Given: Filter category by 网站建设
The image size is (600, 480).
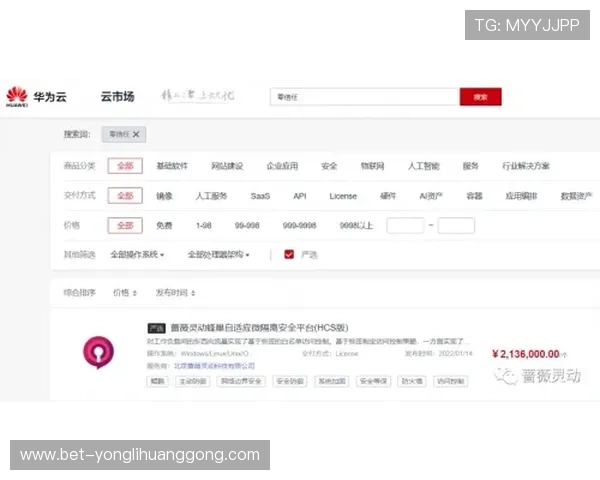Looking at the screenshot, I should click(x=227, y=166).
